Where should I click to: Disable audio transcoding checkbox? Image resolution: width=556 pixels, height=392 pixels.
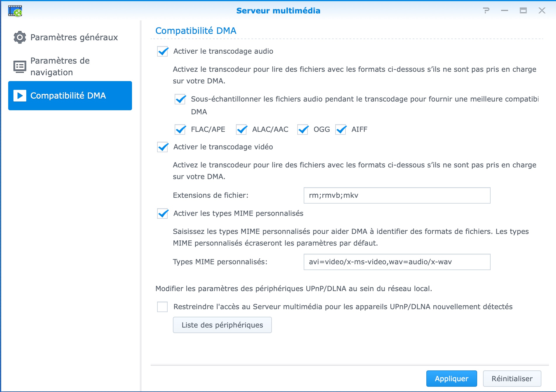[163, 51]
